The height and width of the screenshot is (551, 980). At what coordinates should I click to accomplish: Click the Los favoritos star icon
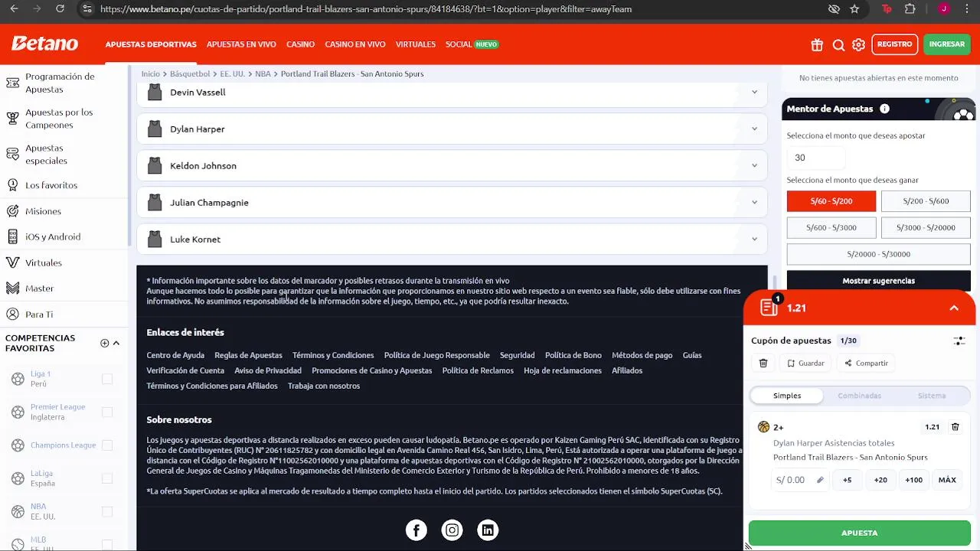coord(12,185)
